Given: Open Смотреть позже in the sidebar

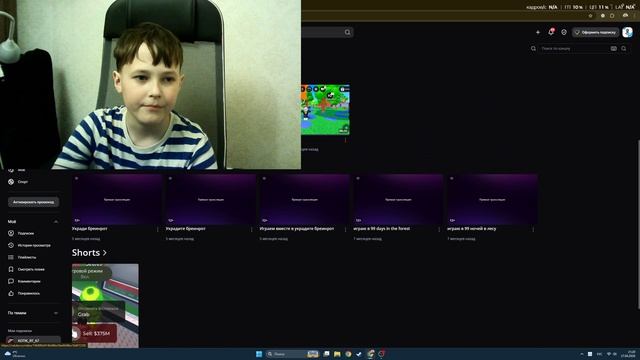Looking at the screenshot, I should click(27, 269).
